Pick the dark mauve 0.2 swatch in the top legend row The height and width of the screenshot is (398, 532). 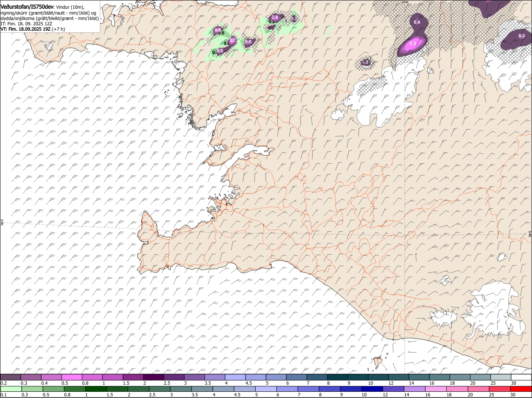(x=10, y=377)
